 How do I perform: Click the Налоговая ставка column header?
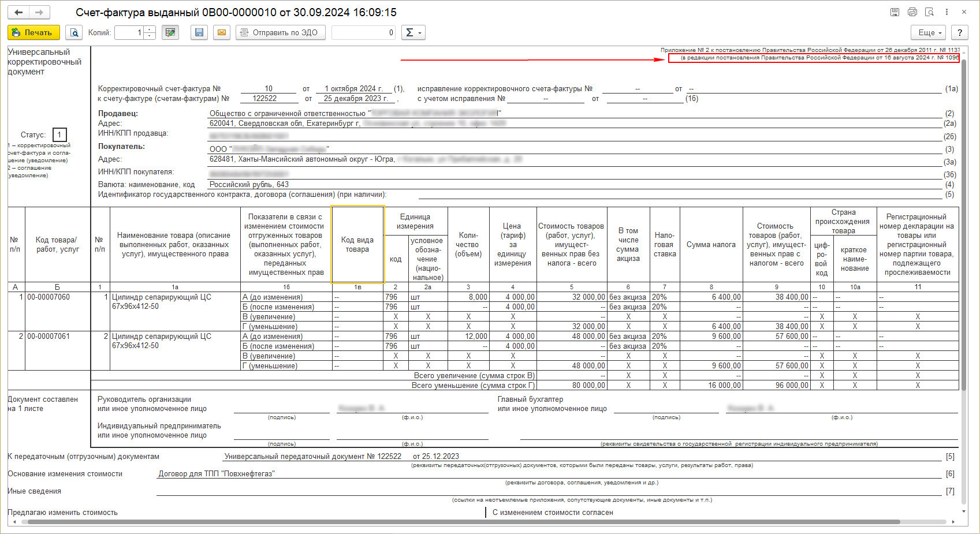[x=665, y=245]
